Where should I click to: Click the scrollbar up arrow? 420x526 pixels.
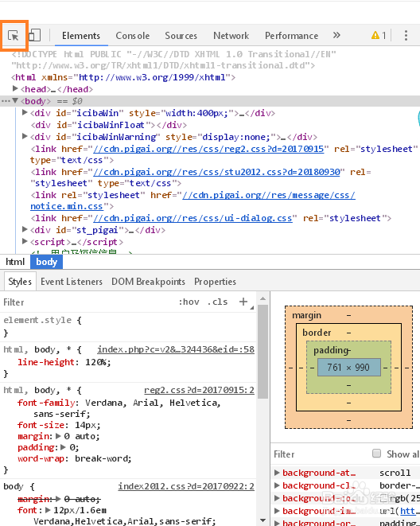(263, 298)
